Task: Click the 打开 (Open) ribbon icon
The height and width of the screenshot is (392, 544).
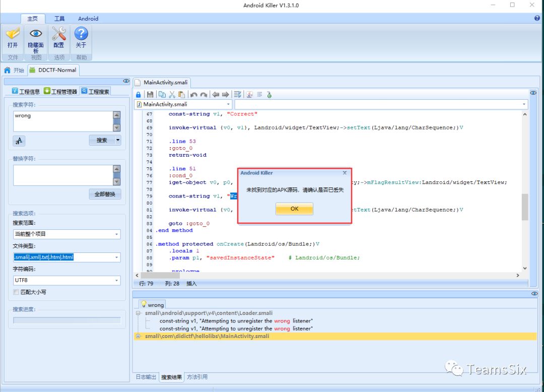Action: 13,34
